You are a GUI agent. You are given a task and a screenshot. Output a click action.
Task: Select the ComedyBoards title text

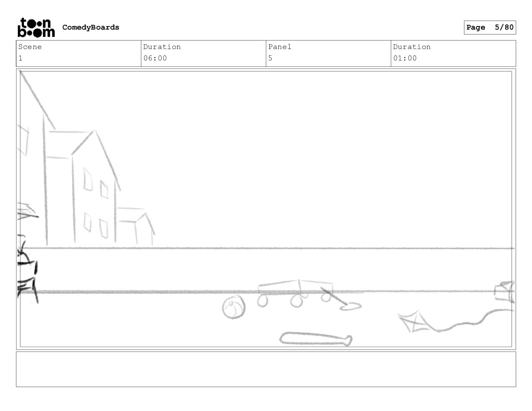[91, 27]
